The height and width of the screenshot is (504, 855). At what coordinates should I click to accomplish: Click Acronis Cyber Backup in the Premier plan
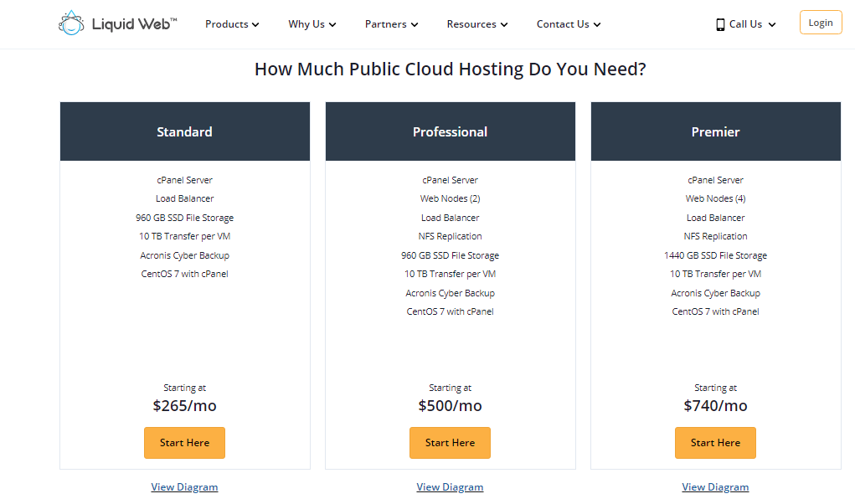715,292
